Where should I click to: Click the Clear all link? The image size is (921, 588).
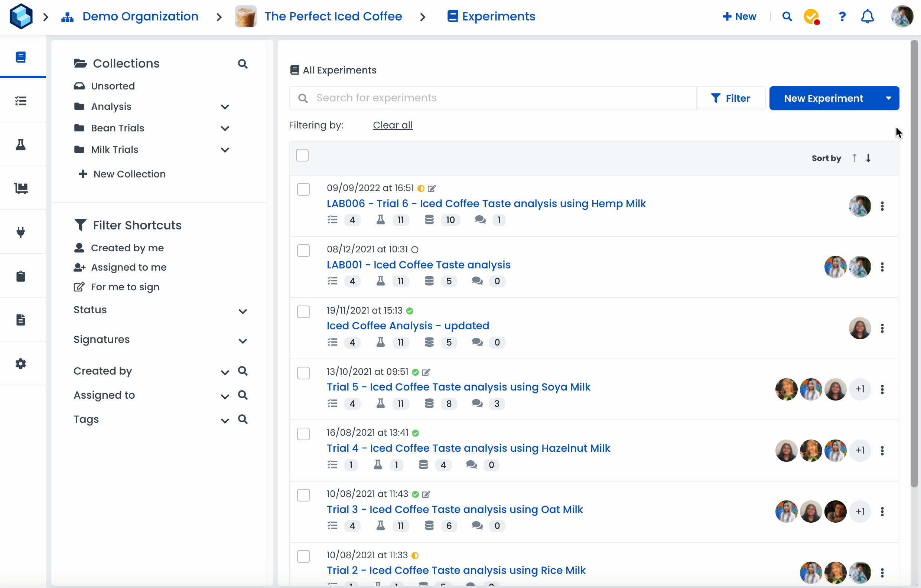click(393, 125)
